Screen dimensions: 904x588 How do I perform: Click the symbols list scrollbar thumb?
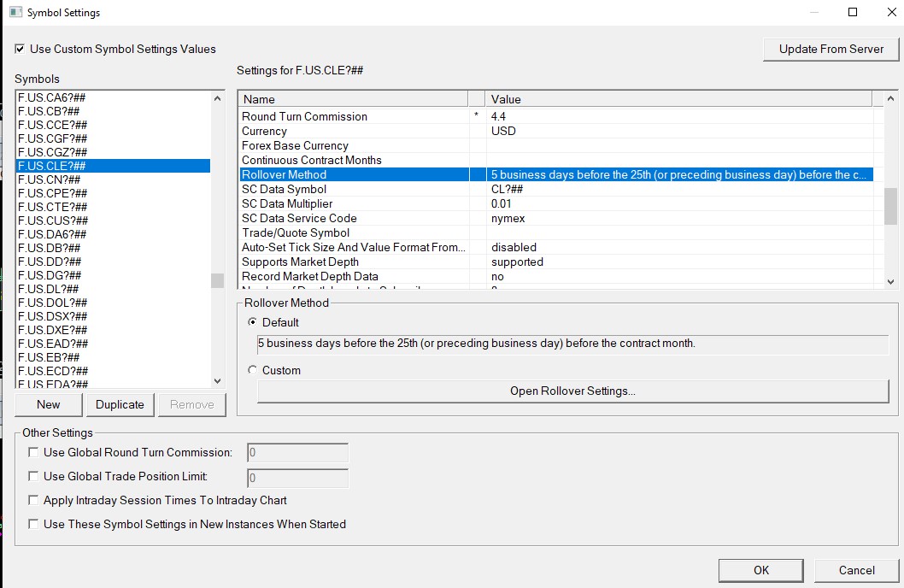click(x=217, y=280)
